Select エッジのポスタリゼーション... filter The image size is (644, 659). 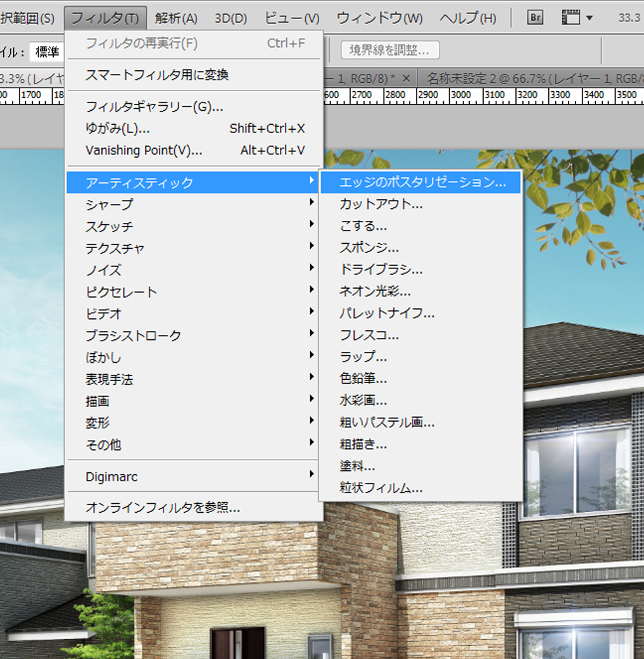422,182
